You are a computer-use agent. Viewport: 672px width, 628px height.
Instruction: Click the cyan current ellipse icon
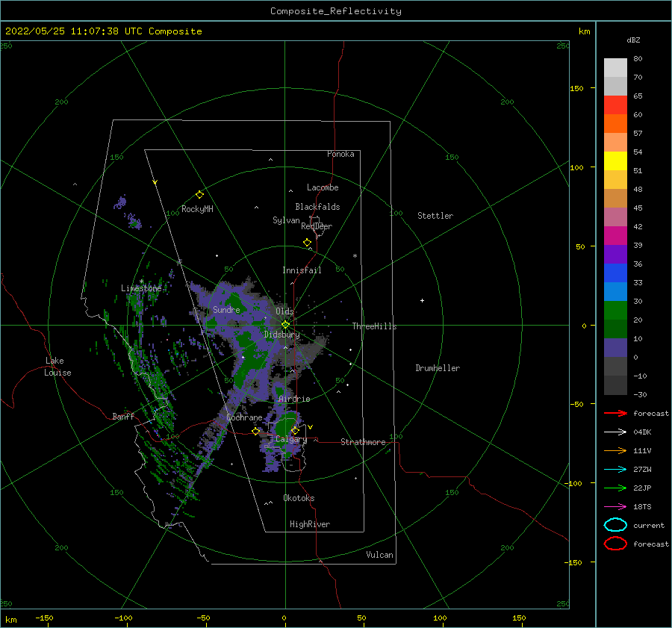click(x=615, y=525)
